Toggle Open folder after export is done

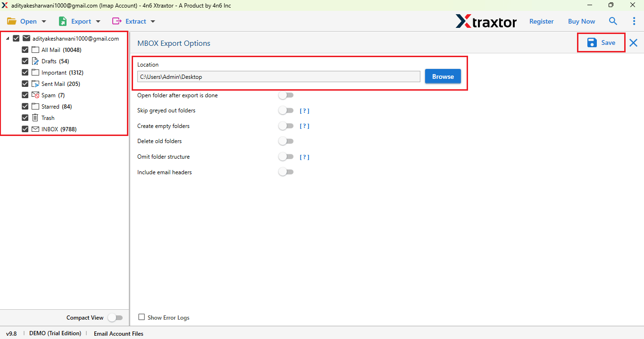pyautogui.click(x=286, y=95)
